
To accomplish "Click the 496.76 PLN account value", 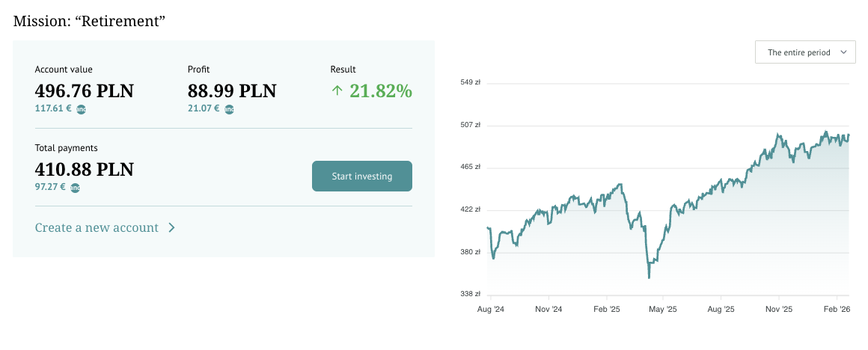I will [85, 91].
